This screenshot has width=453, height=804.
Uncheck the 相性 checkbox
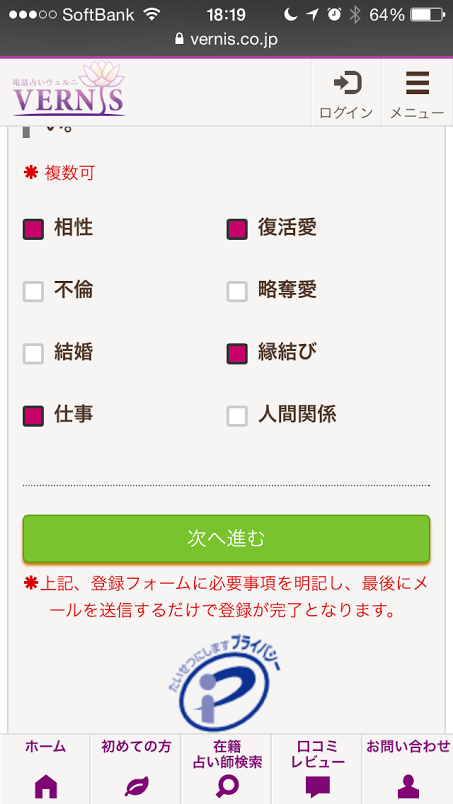point(33,229)
